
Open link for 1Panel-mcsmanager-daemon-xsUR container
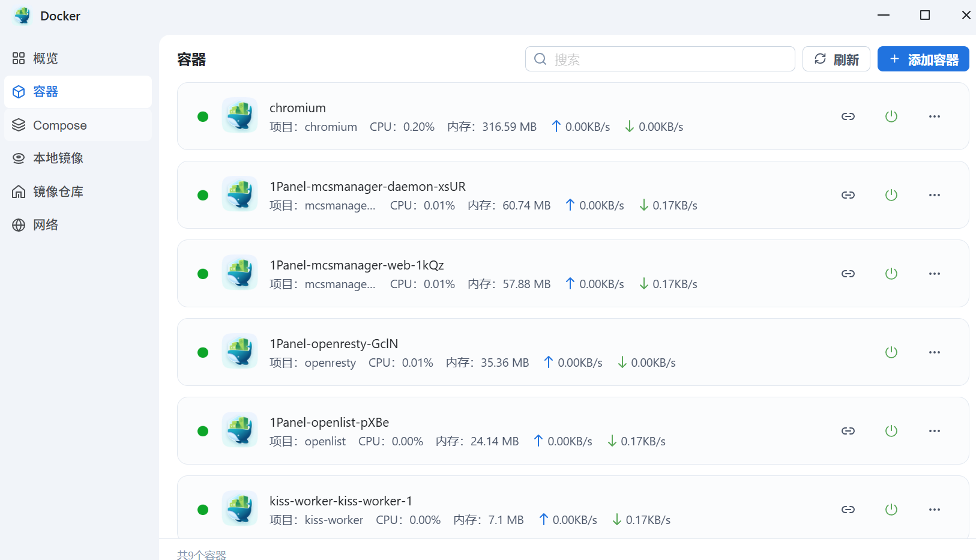pos(848,195)
